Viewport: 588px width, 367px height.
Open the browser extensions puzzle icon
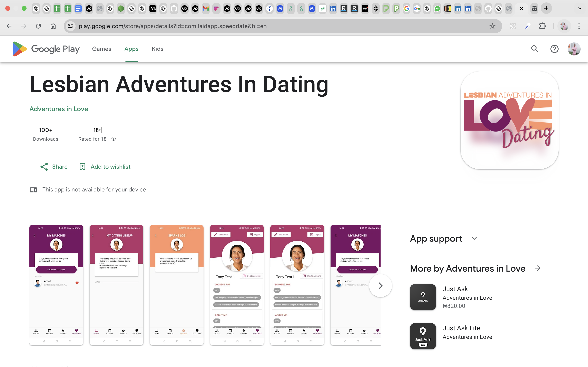[x=543, y=26]
